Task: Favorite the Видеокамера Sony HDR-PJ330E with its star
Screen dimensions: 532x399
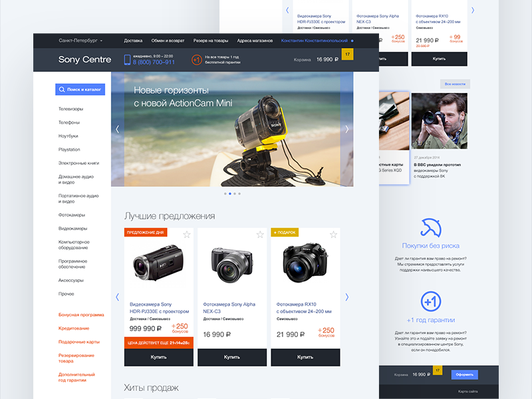Action: click(187, 235)
